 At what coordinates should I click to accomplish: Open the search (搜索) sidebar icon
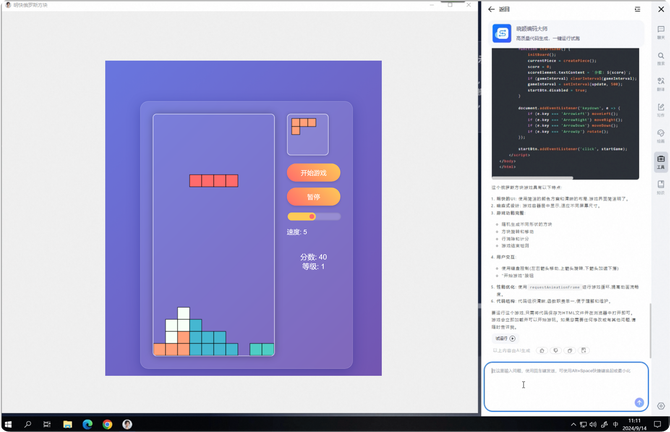(x=661, y=59)
